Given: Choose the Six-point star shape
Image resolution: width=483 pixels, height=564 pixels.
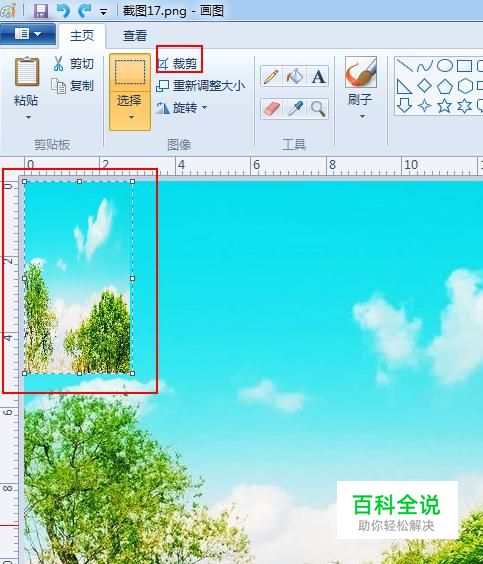Looking at the screenshot, I should pyautogui.click(x=465, y=106).
